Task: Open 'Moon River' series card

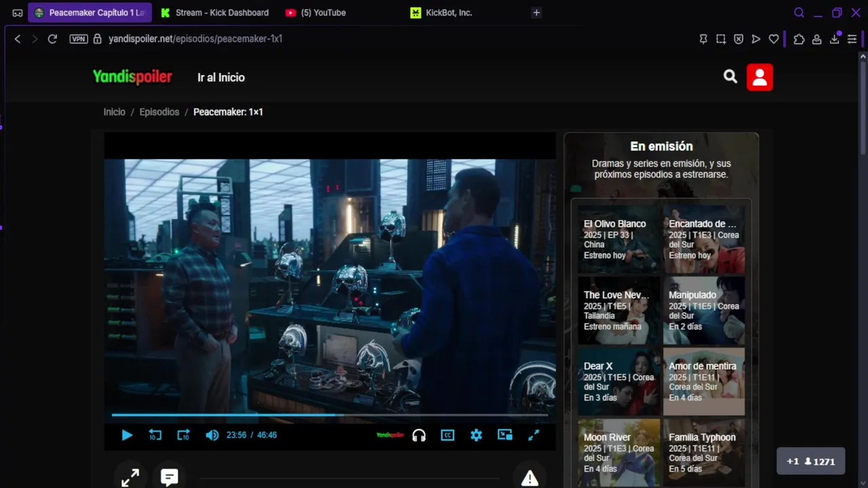Action: [618, 453]
